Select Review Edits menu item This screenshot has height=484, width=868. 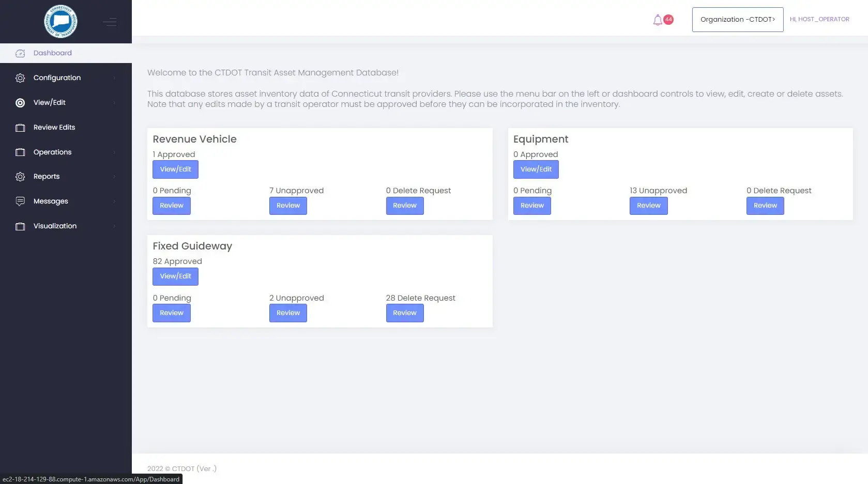54,128
